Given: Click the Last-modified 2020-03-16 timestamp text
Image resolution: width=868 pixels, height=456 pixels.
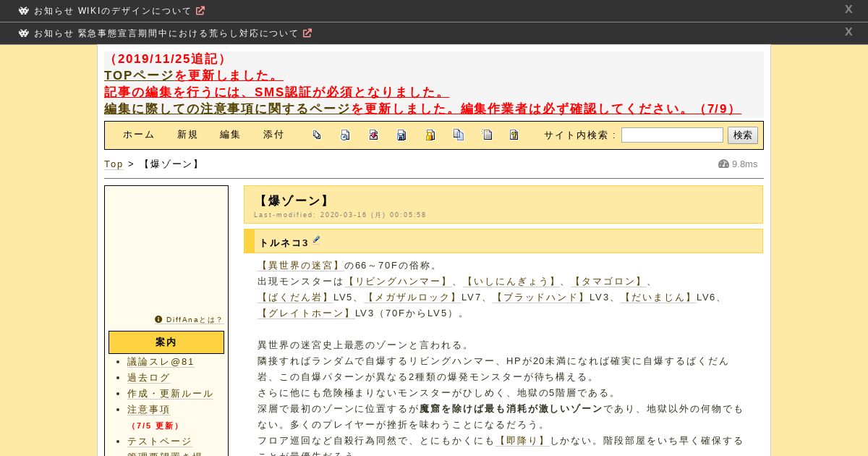Looking at the screenshot, I should 340,215.
